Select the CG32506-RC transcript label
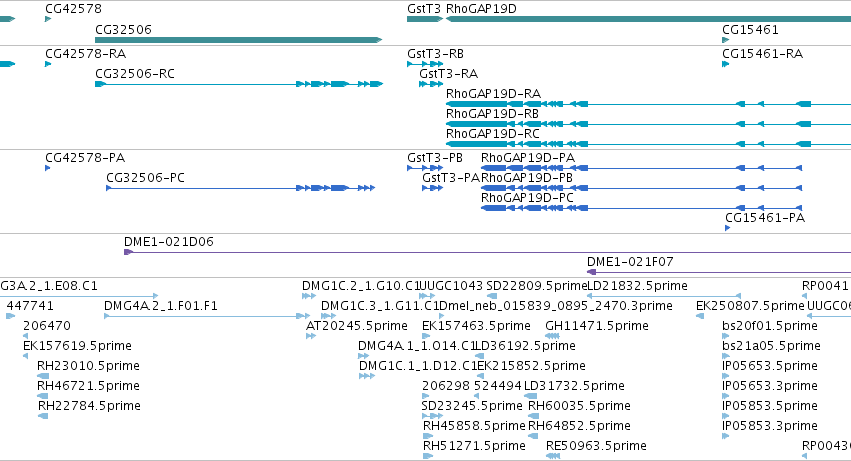Image resolution: width=851 pixels, height=461 pixels. pos(135,74)
